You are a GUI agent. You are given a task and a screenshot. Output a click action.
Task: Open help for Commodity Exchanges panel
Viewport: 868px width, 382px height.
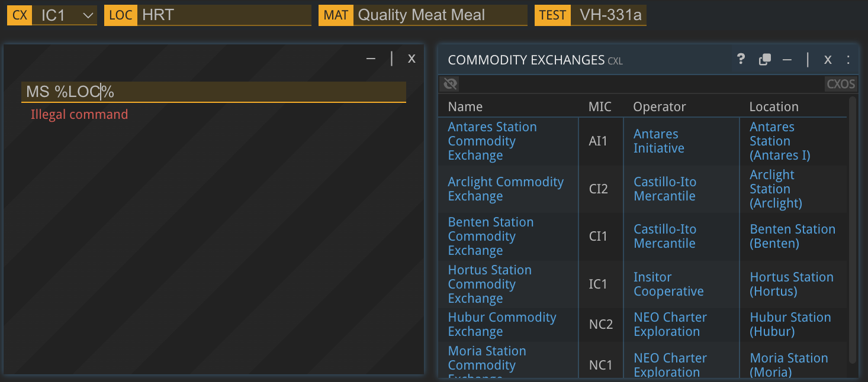[x=741, y=59]
